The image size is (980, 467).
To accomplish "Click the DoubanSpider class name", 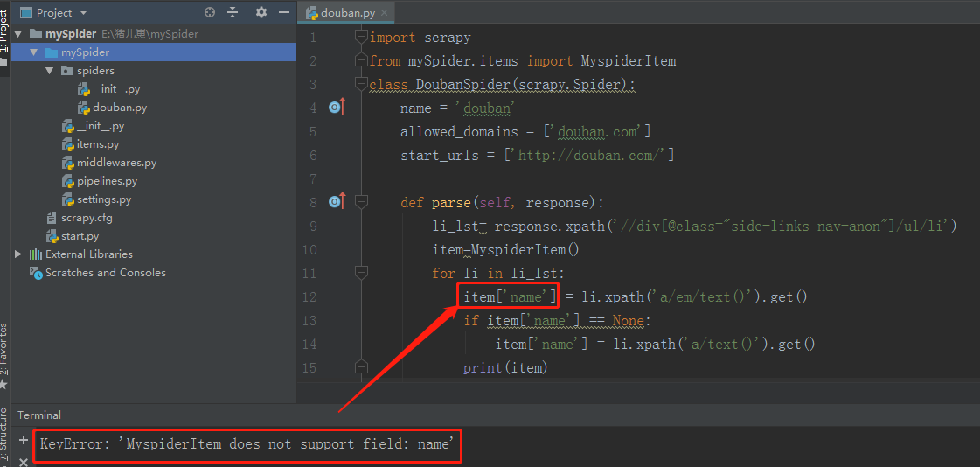I will pos(462,85).
